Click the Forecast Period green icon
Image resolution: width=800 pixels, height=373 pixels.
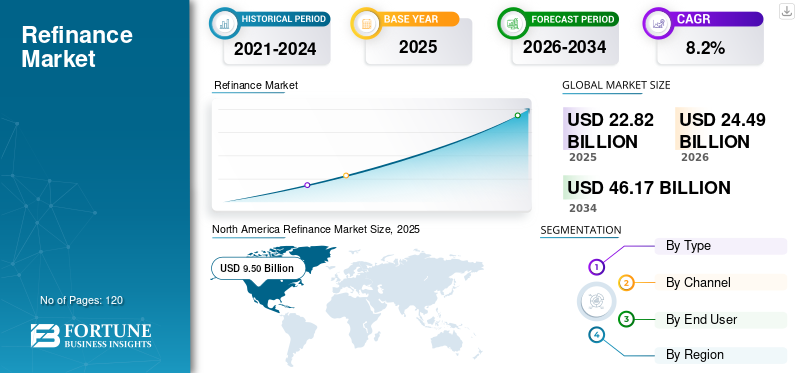[512, 23]
